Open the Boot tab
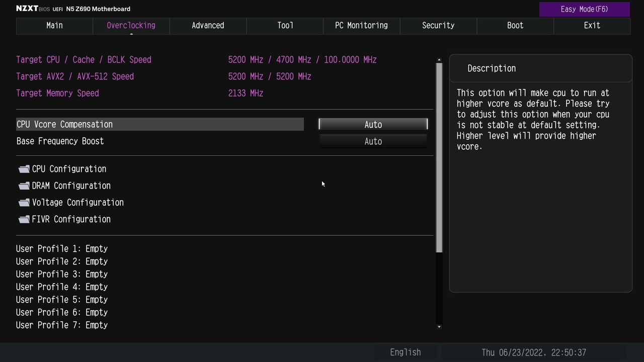Screen dimensions: 644x362 (x=515, y=26)
